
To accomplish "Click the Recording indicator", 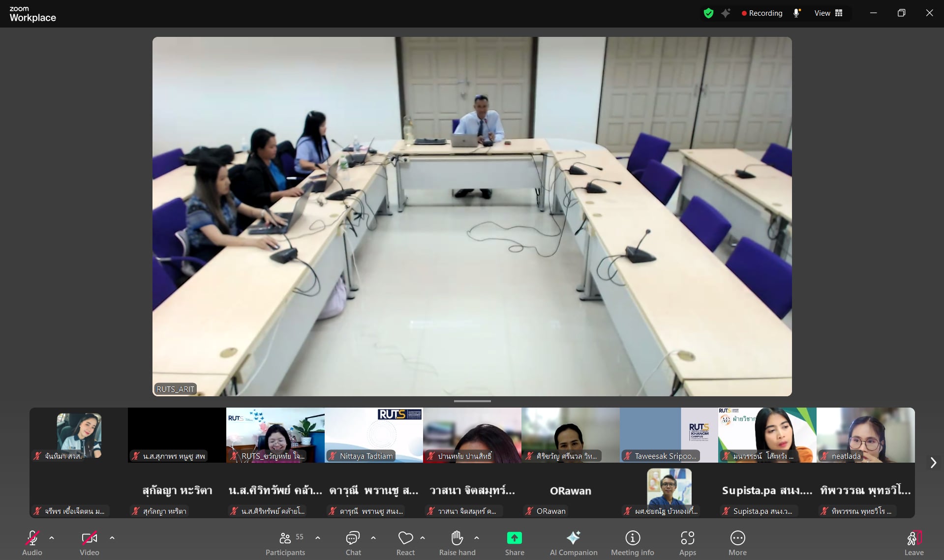I will (x=762, y=13).
